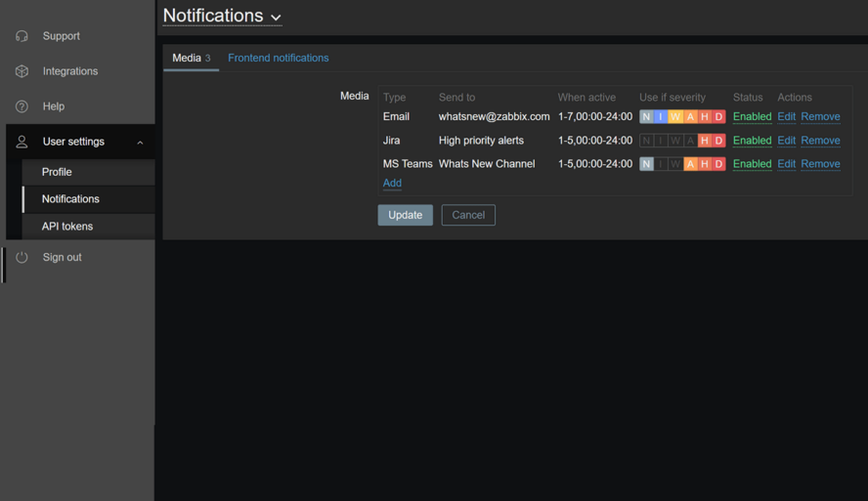This screenshot has width=868, height=501.
Task: Click the Sign out power icon
Action: (22, 258)
